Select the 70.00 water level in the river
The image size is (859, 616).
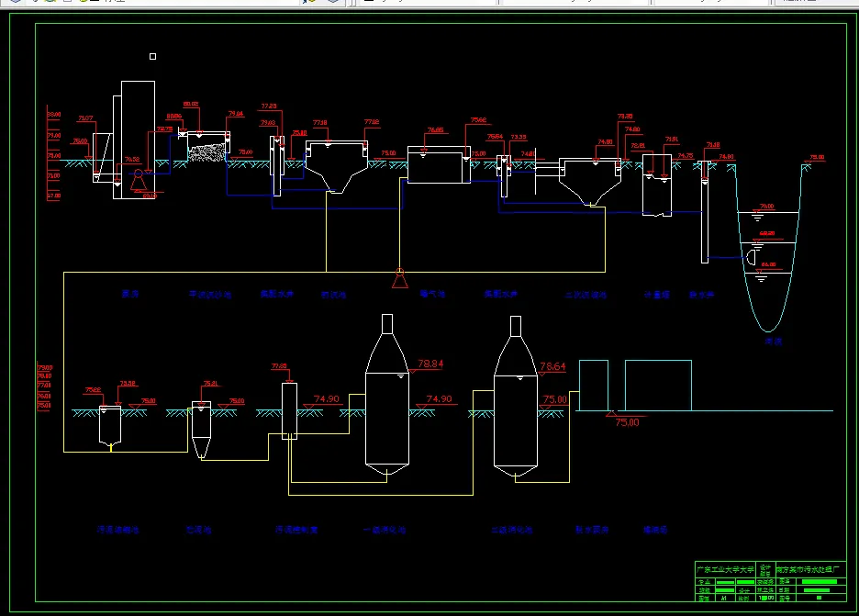click(767, 206)
